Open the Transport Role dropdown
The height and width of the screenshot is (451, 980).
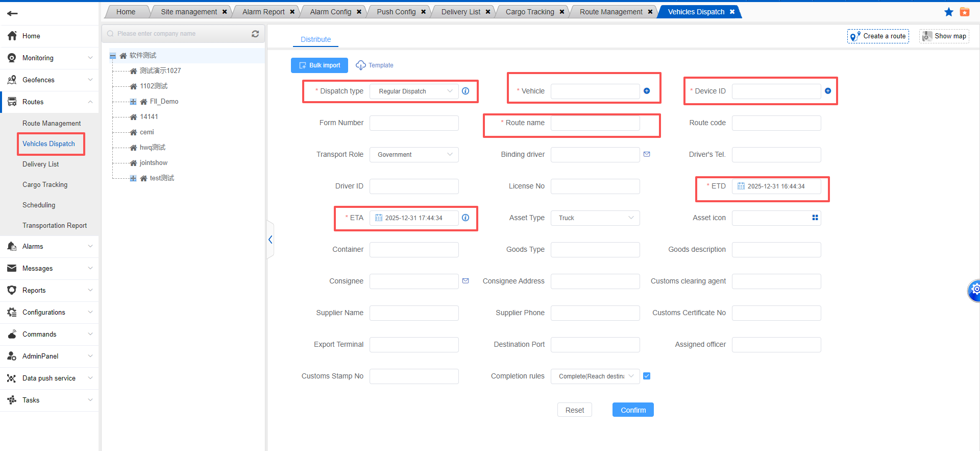point(414,155)
